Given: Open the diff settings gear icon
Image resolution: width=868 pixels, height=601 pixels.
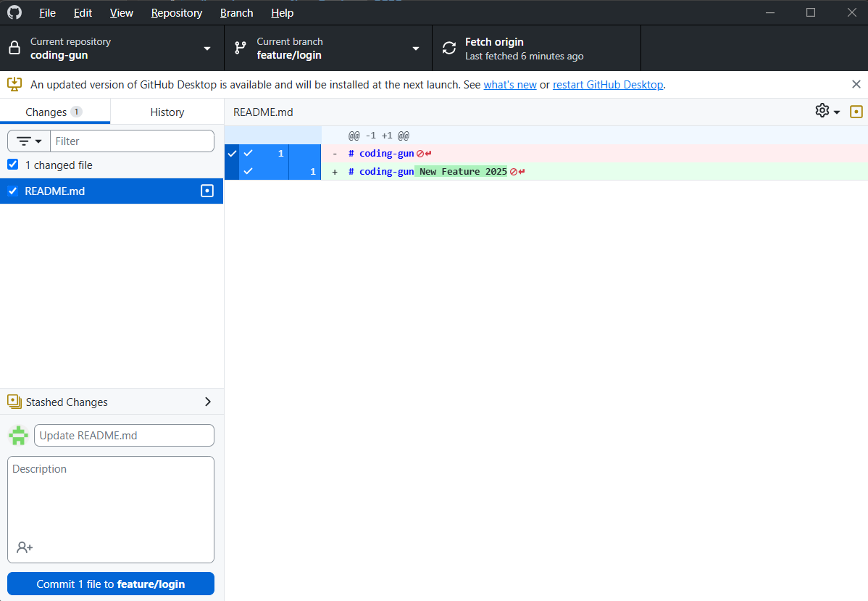Looking at the screenshot, I should coord(822,111).
